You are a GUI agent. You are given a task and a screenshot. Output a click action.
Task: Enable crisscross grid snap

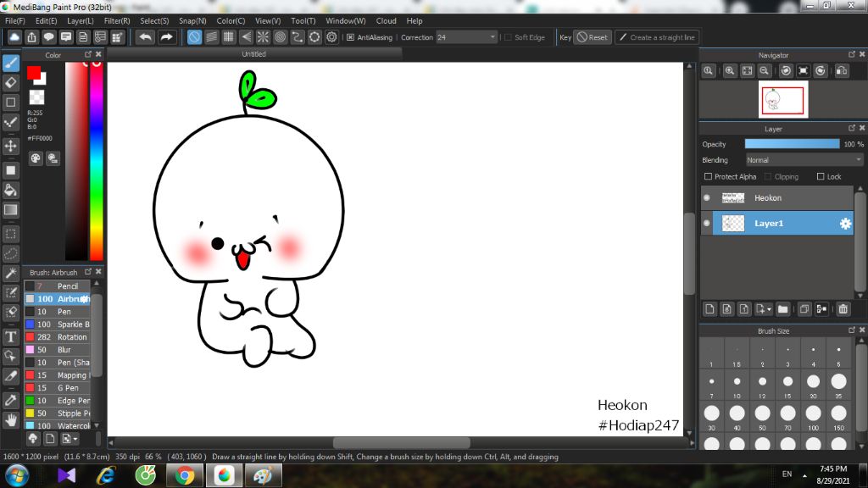[x=229, y=37]
